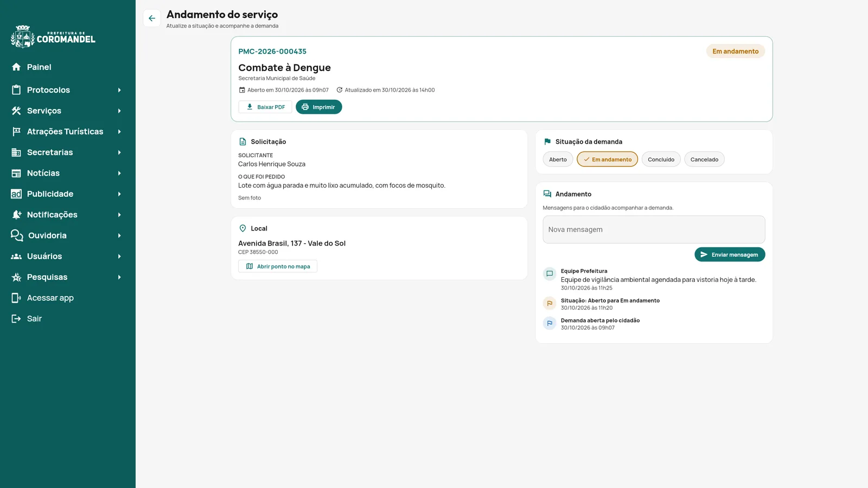Click the Acessar app phone icon

16,298
